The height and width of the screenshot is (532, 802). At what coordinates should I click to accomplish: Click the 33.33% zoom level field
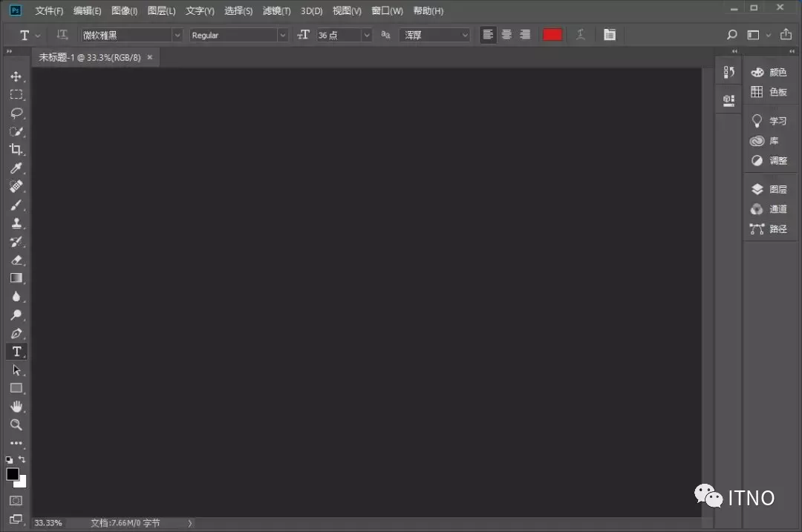[x=48, y=523]
